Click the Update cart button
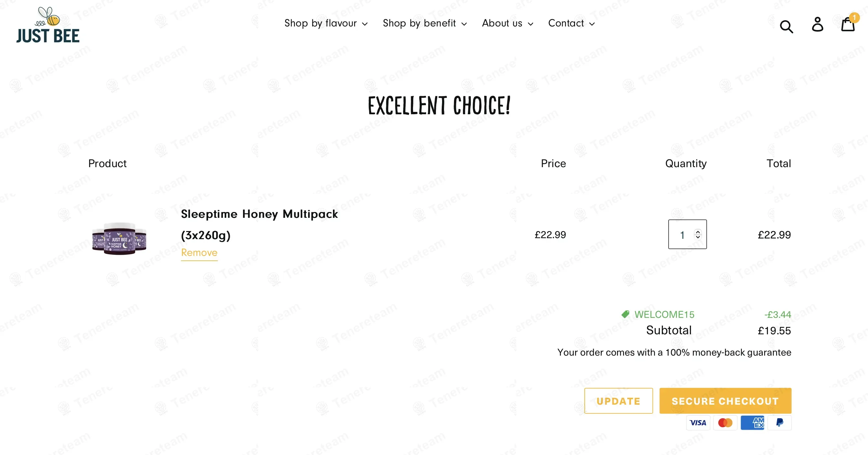Image resolution: width=868 pixels, height=455 pixels. point(618,401)
